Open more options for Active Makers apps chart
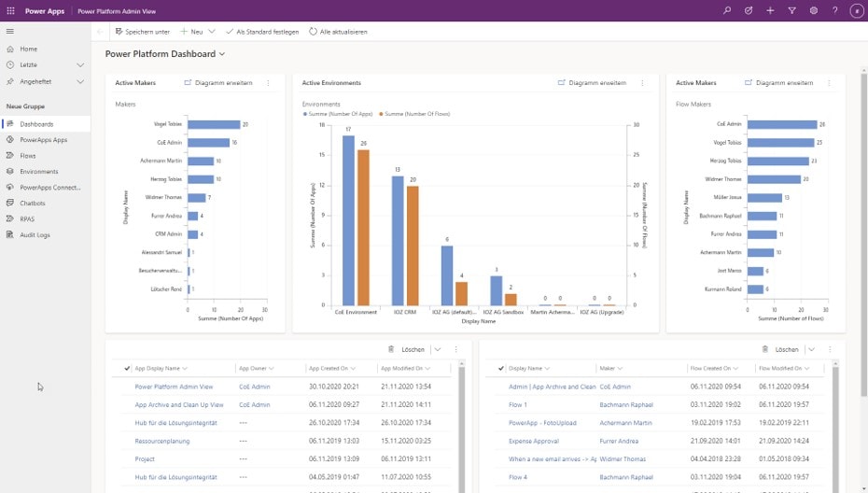 pos(268,82)
